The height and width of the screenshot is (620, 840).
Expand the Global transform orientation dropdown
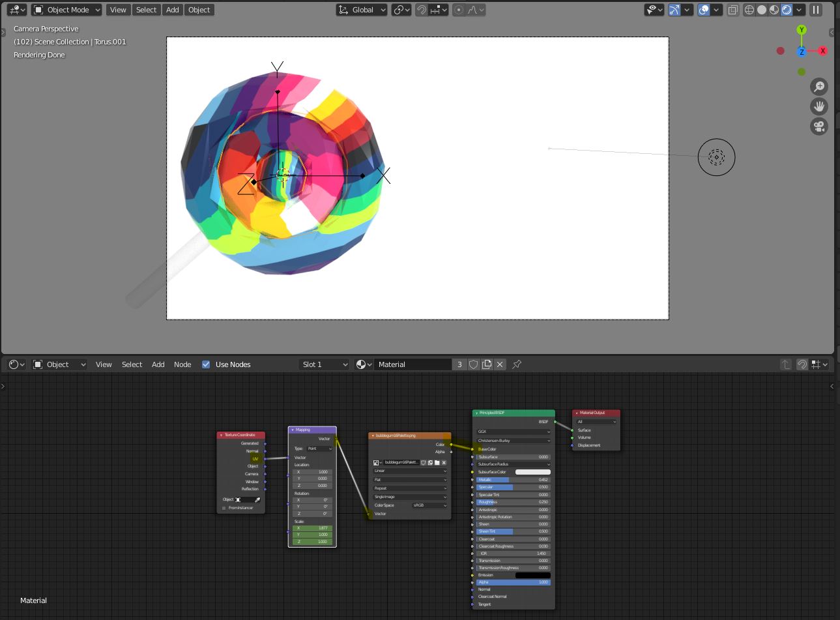(362, 10)
